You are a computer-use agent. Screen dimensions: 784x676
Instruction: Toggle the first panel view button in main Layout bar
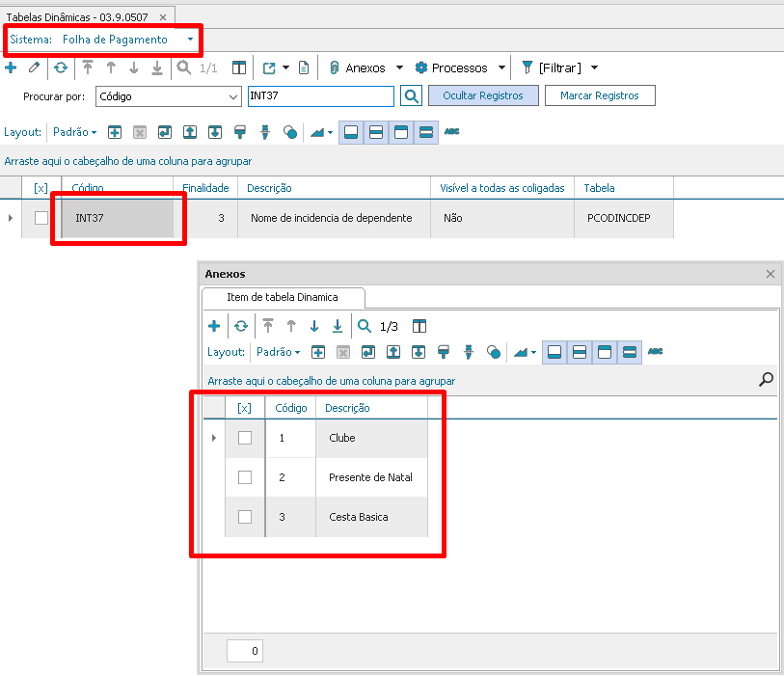tap(351, 132)
